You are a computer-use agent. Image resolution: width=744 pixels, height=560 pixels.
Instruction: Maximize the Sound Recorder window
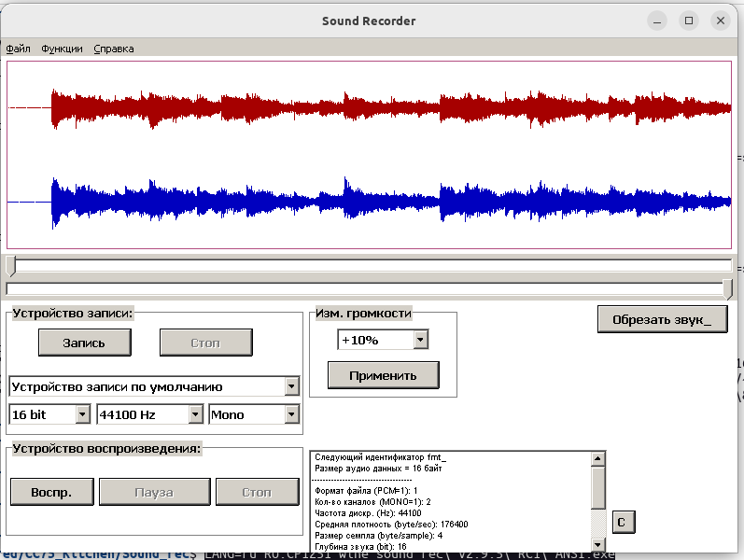[689, 21]
